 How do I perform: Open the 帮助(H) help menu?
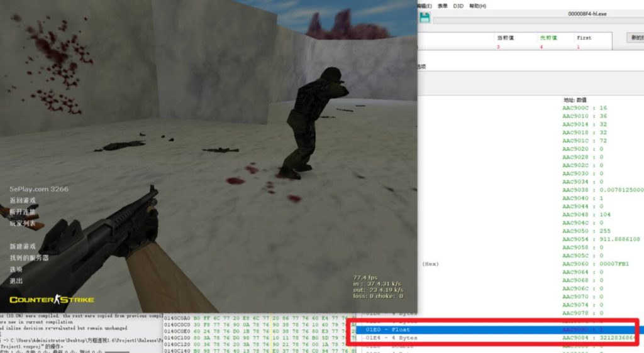coord(478,6)
